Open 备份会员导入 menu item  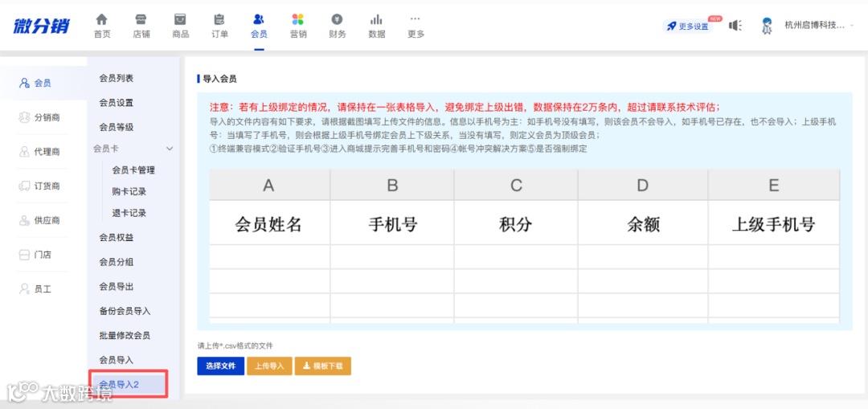[125, 311]
